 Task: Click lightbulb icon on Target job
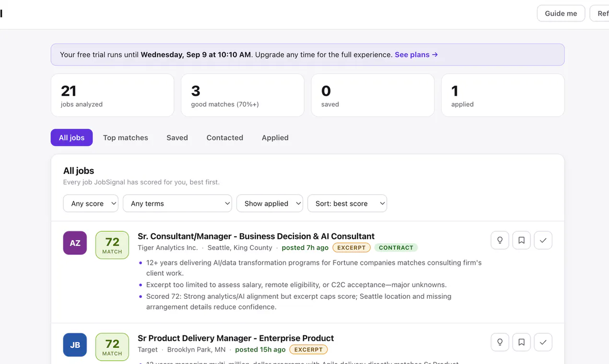500,342
